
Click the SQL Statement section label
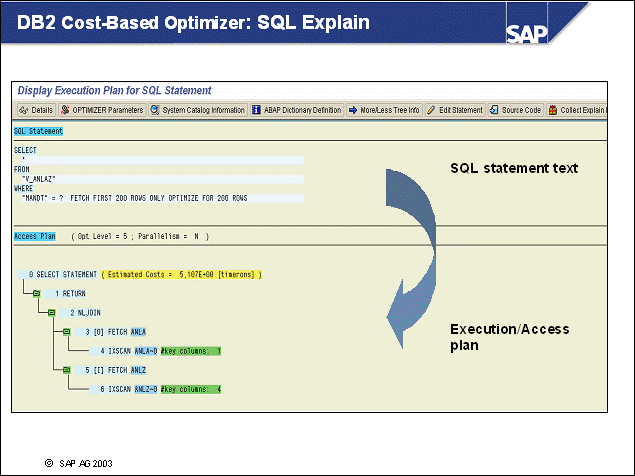[38, 131]
